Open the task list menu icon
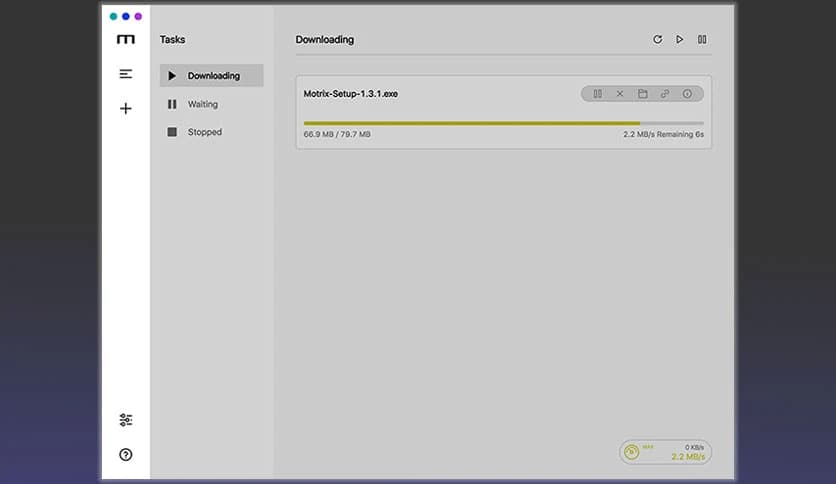836x484 pixels. (x=126, y=74)
